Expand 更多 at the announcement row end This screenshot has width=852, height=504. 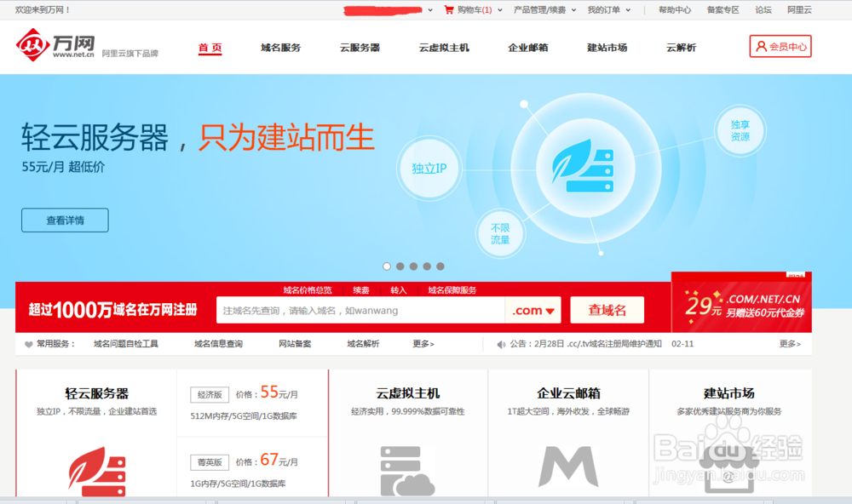(x=790, y=344)
